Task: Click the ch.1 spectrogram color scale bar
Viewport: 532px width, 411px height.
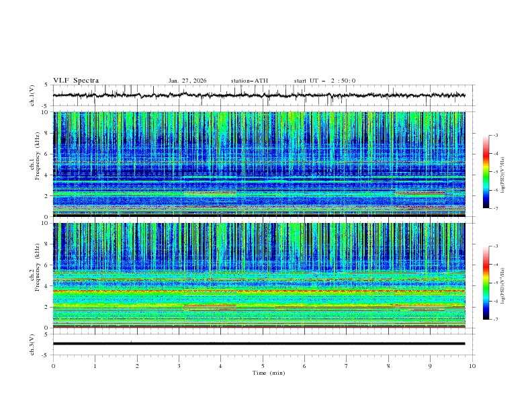Action: click(486, 172)
